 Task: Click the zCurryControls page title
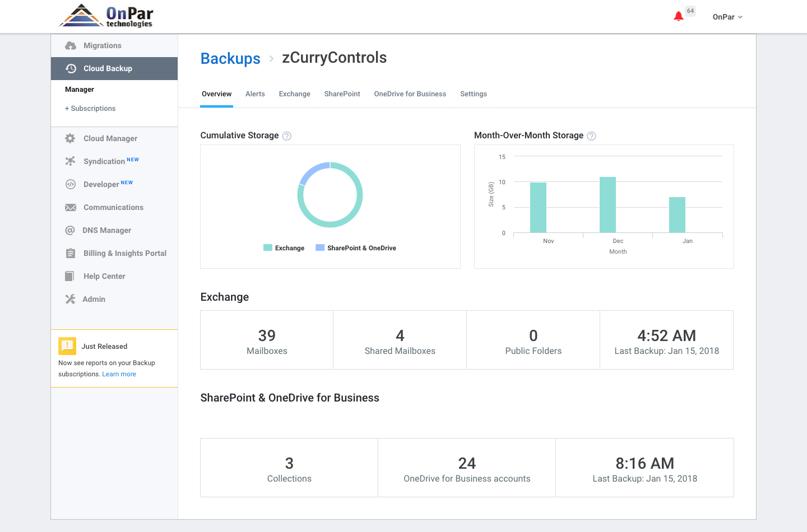[x=335, y=58]
